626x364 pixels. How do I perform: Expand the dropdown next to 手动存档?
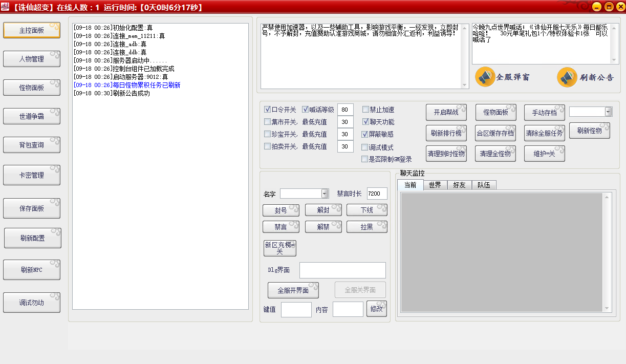click(608, 112)
